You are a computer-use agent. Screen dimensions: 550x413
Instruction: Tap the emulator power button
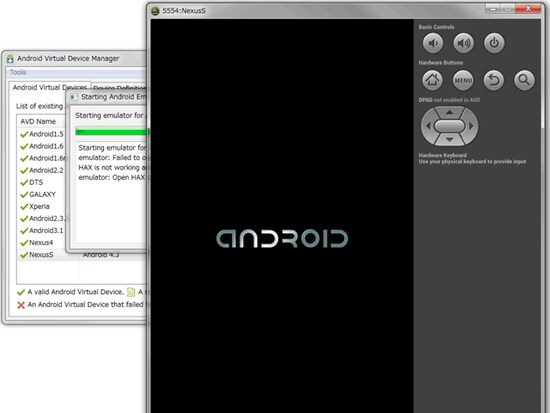click(x=494, y=43)
